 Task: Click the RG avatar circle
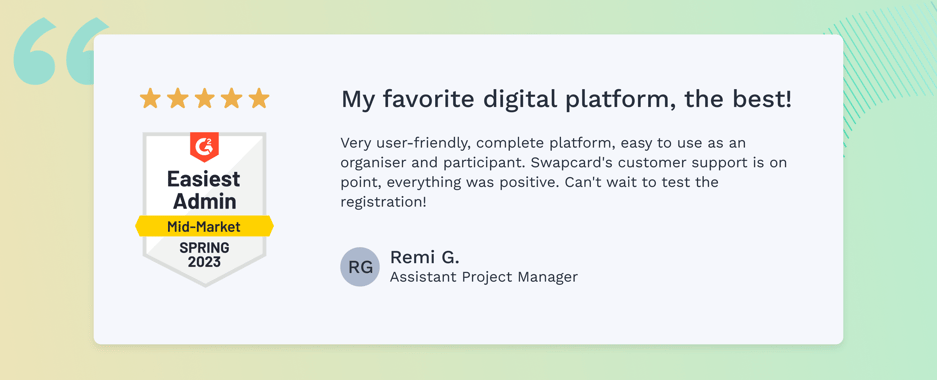click(x=360, y=266)
